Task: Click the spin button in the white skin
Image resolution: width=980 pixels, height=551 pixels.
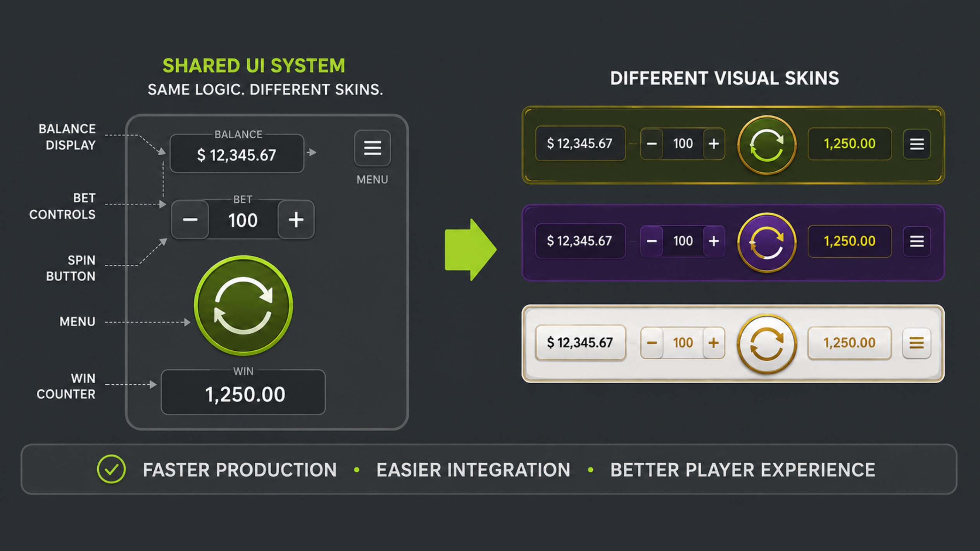Action: point(767,344)
